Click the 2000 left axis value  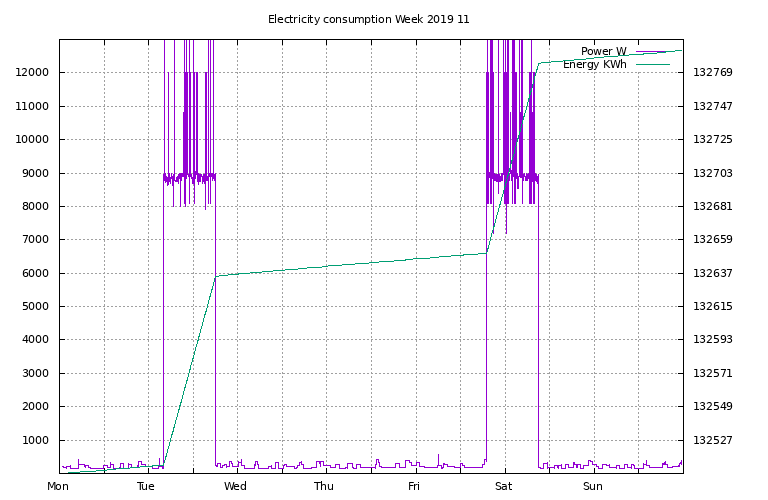(x=36, y=406)
